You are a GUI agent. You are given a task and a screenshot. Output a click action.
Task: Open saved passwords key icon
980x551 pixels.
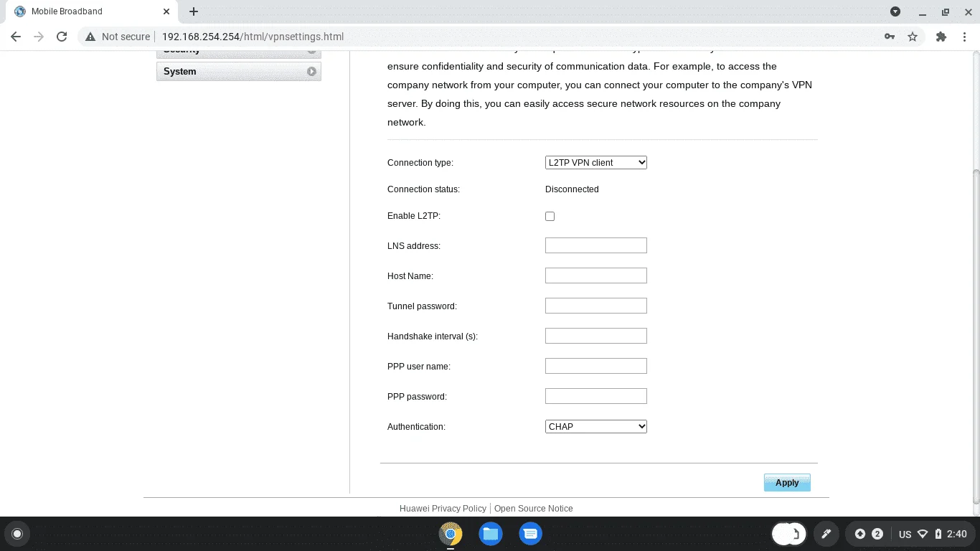click(x=890, y=37)
